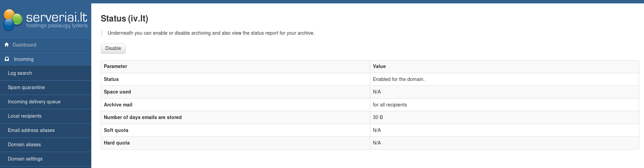Screen dimensions: 644x168
Task: Collapse the Incoming sidebar section
Action: [x=24, y=59]
